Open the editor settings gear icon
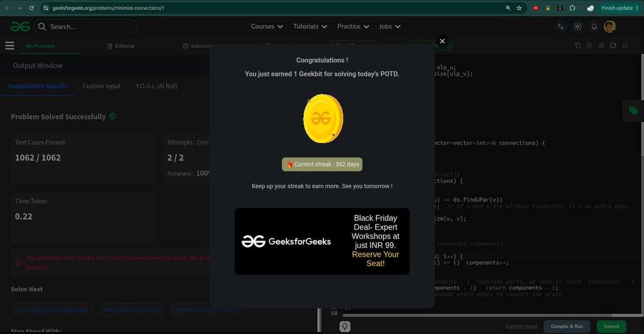The width and height of the screenshot is (644, 334). (601, 46)
